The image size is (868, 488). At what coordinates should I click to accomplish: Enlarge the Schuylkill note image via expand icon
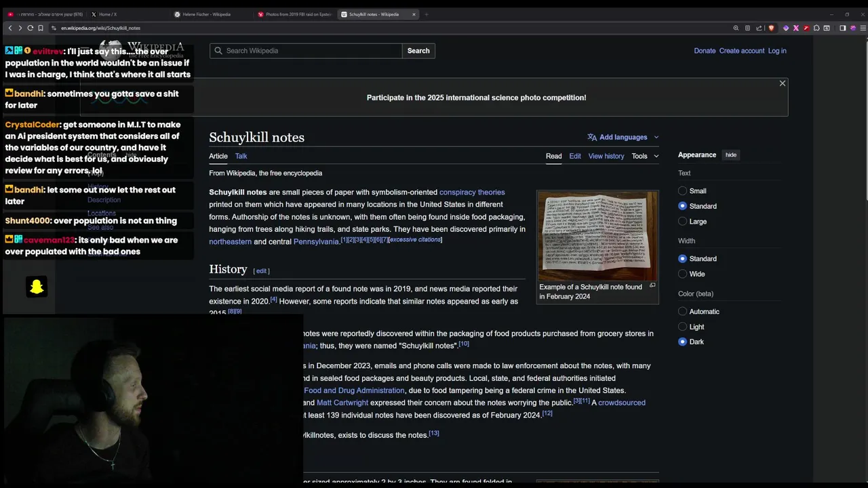point(652,285)
